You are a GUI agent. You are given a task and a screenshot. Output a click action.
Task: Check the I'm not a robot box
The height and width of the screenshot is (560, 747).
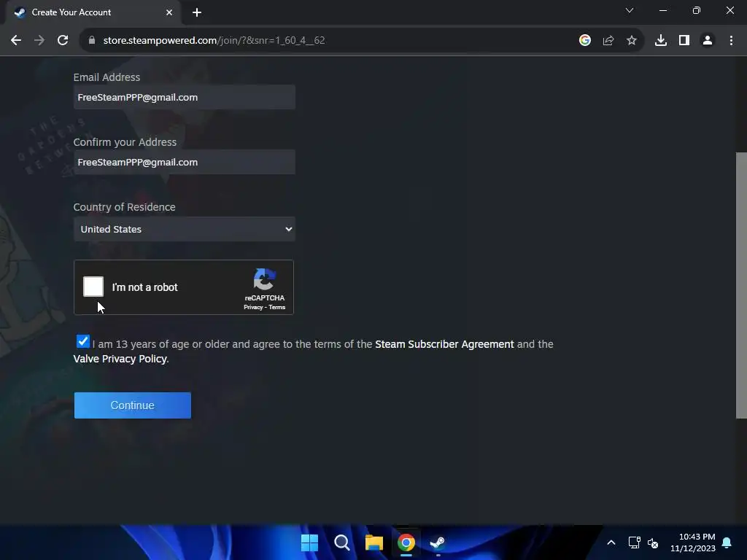click(93, 287)
